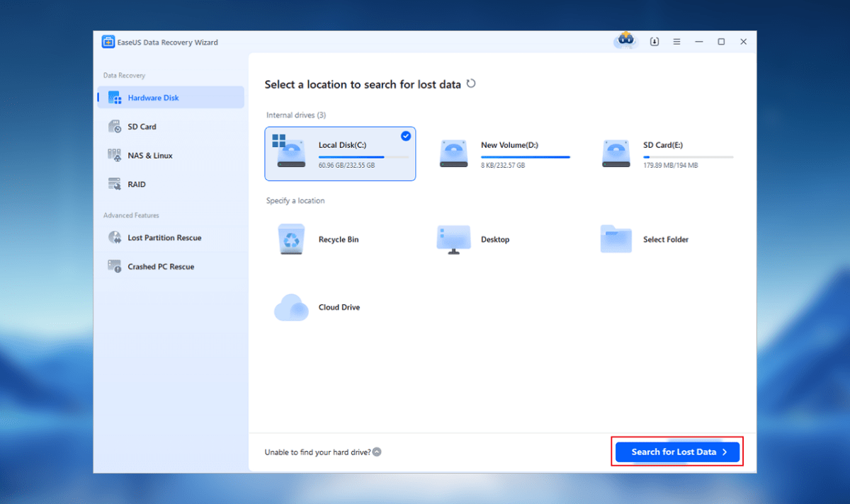Screen dimensions: 850x504
Task: Open Lost Partition Rescue feature
Action: point(164,238)
